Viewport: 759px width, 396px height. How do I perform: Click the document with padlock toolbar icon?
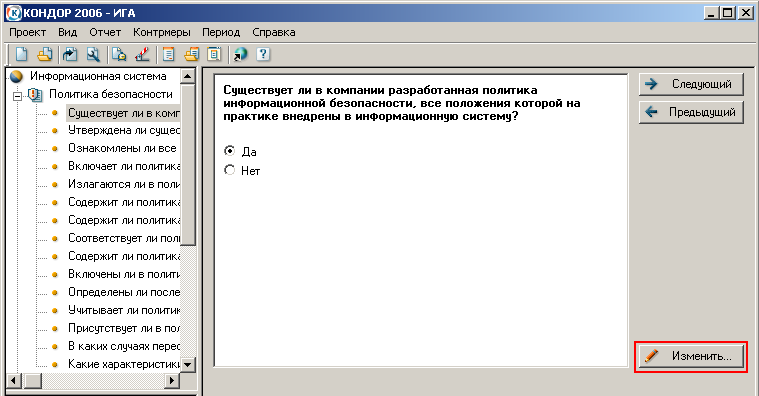[119, 54]
